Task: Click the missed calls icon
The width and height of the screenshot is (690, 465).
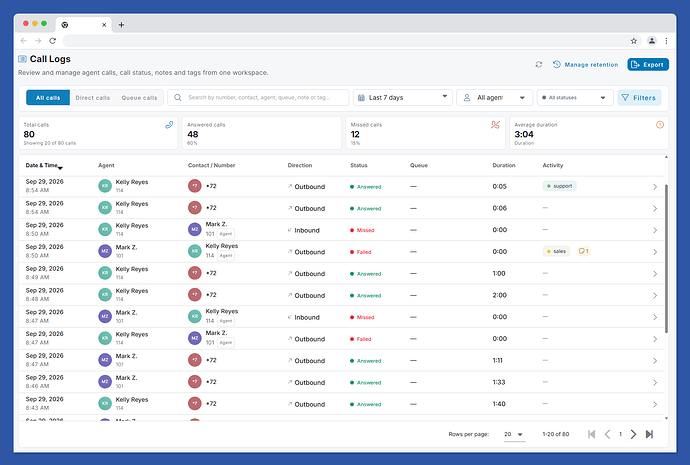Action: pyautogui.click(x=495, y=125)
